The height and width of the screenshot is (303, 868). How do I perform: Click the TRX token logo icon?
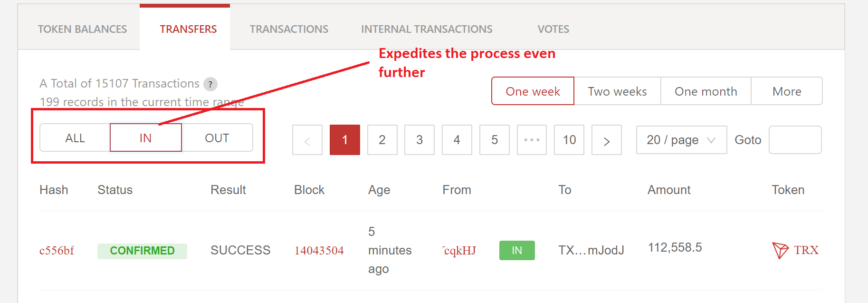(780, 250)
